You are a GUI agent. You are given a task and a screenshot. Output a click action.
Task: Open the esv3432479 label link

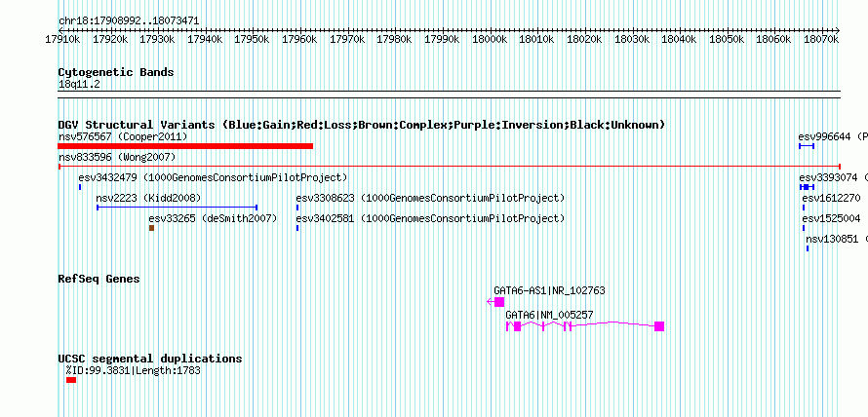tap(214, 177)
